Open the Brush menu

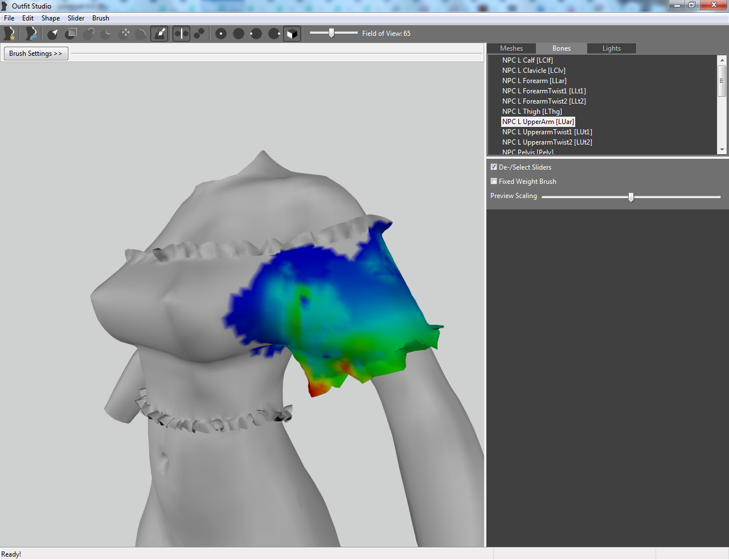(101, 18)
